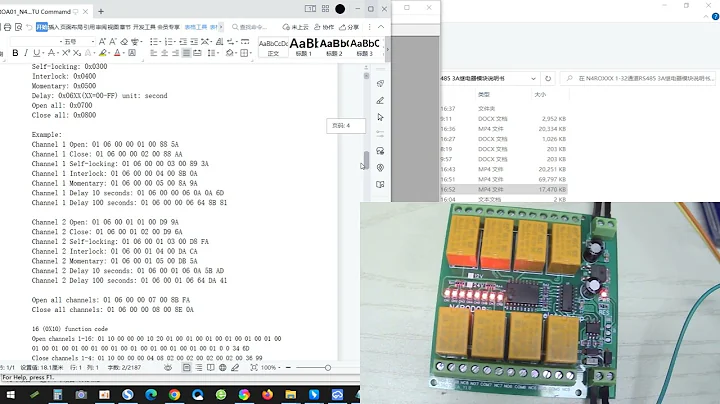
Task: Open the folder path dropdown in Explorer
Action: 533,79
